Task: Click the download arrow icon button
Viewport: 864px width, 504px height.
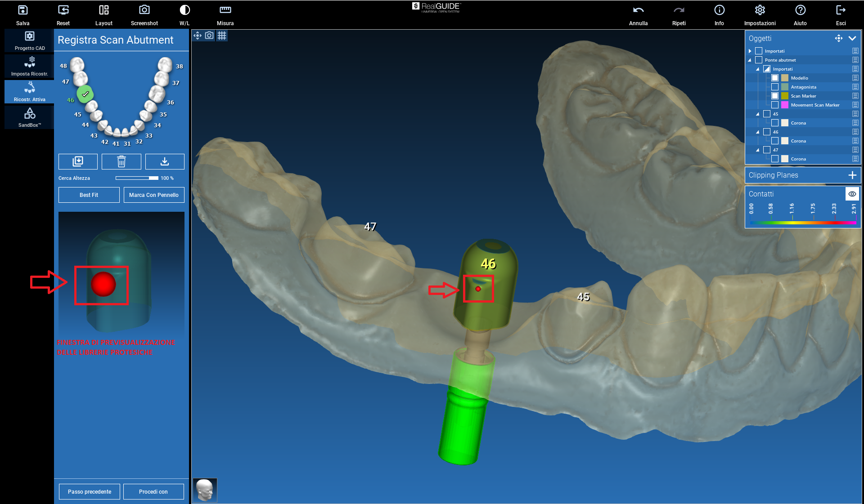Action: tap(165, 161)
